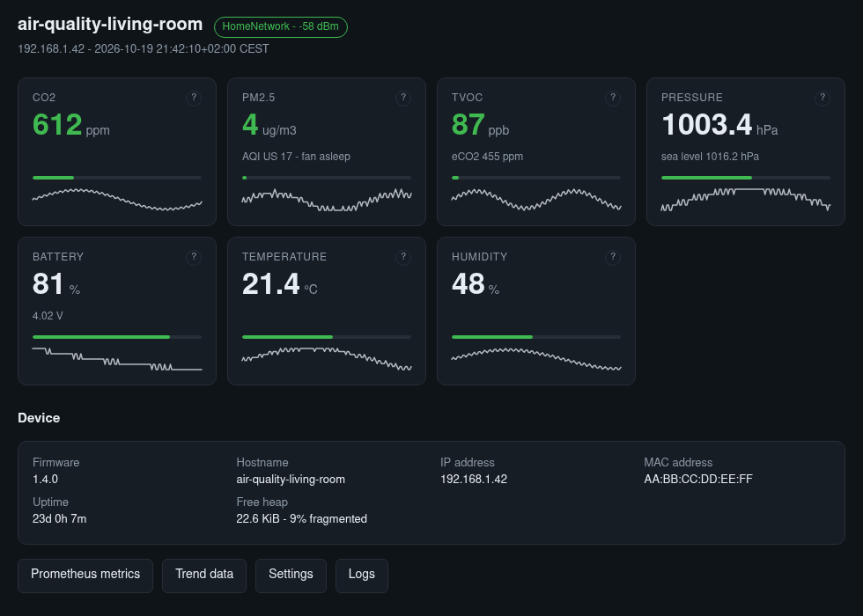Image resolution: width=863 pixels, height=616 pixels.
Task: Click the PM2.5 sparkline chart
Action: click(327, 200)
